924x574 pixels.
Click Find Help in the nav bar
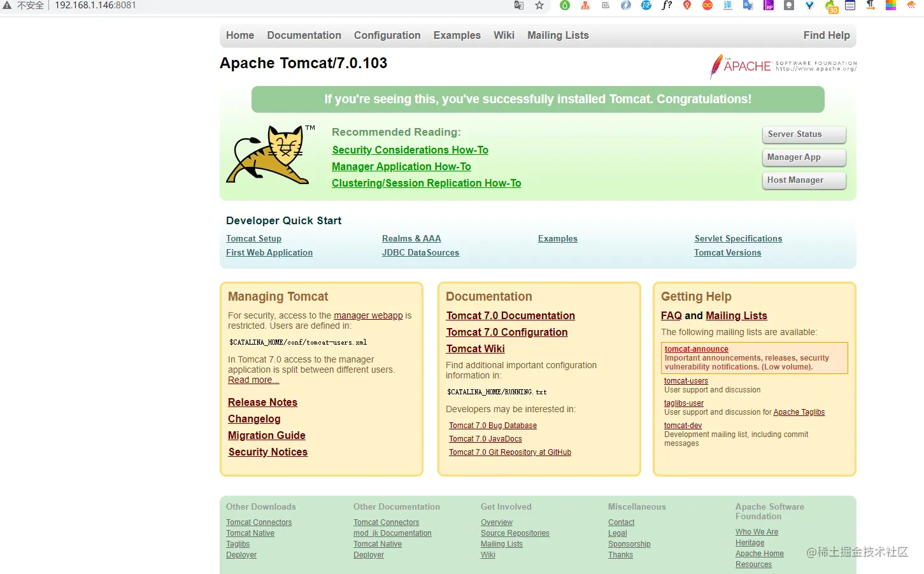(827, 36)
